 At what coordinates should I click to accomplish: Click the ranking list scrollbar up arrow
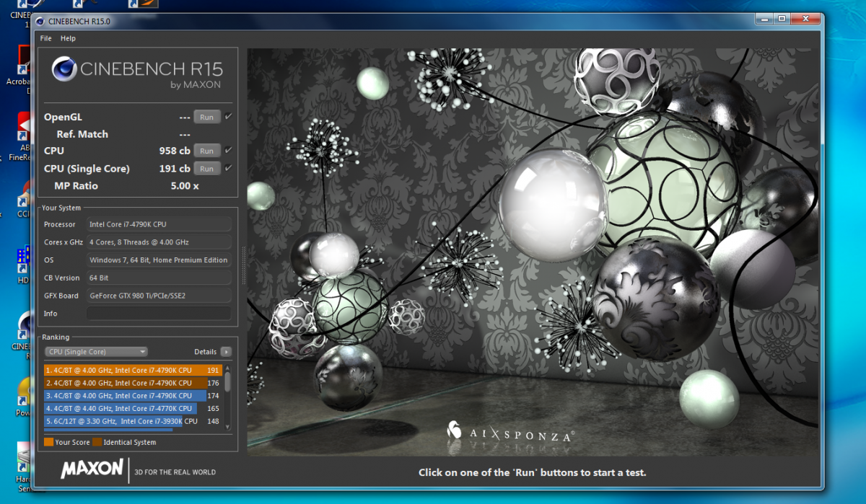pos(228,368)
